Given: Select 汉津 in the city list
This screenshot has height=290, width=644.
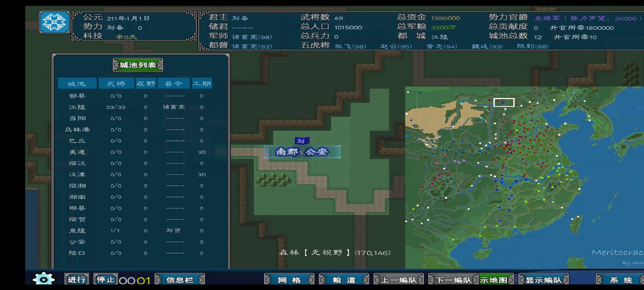Looking at the screenshot, I should 77,175.
